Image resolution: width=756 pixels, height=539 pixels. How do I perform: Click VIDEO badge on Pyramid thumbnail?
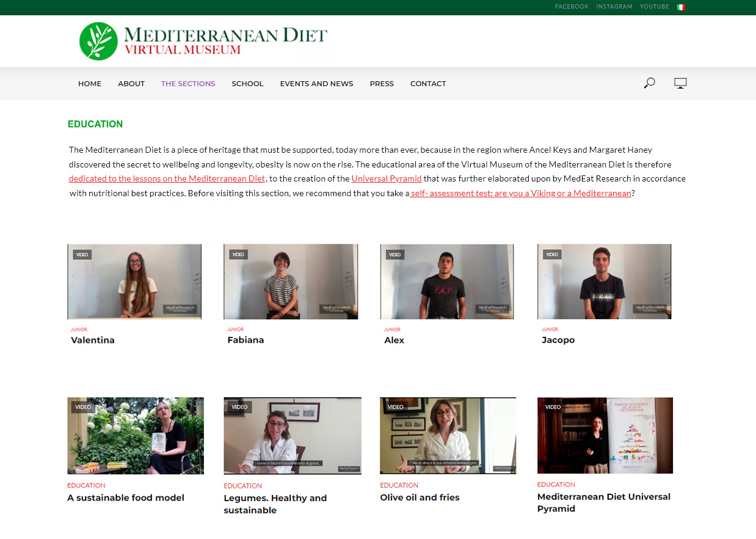553,407
